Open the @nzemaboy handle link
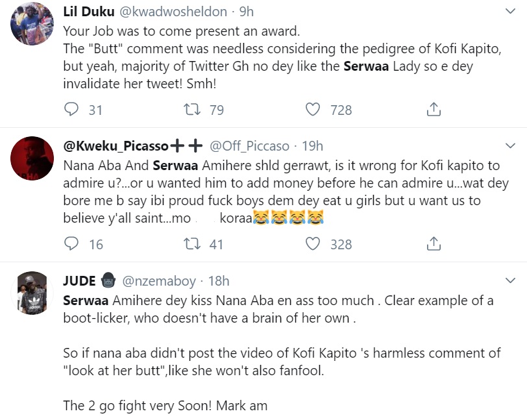 coord(160,281)
